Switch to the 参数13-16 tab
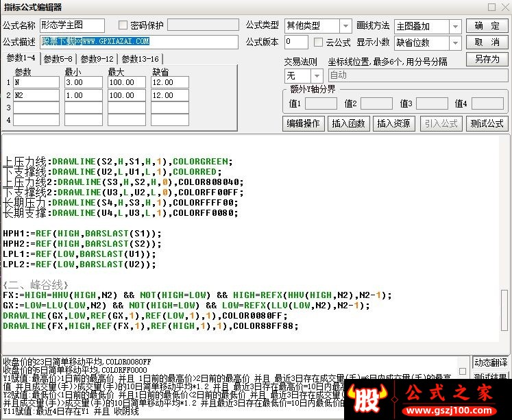Viewport: 512px width, 420px height. point(140,59)
